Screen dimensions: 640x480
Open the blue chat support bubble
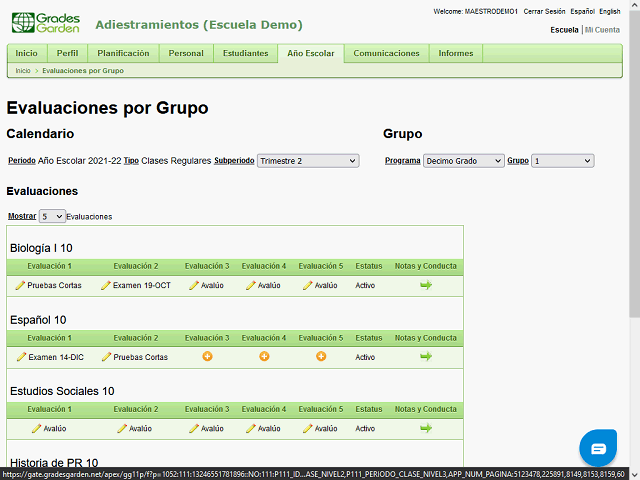pos(598,448)
